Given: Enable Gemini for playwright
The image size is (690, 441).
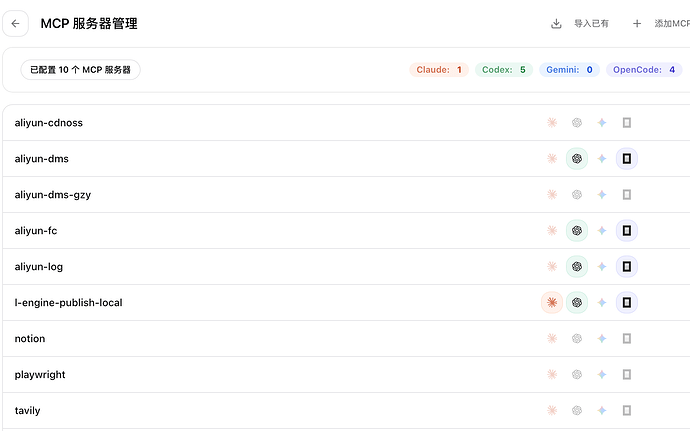Looking at the screenshot, I should pos(602,375).
